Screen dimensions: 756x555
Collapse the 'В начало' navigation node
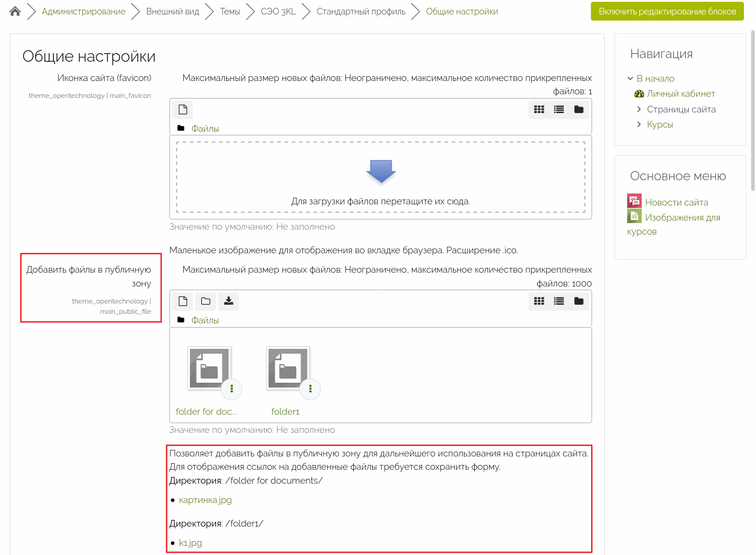click(x=630, y=79)
